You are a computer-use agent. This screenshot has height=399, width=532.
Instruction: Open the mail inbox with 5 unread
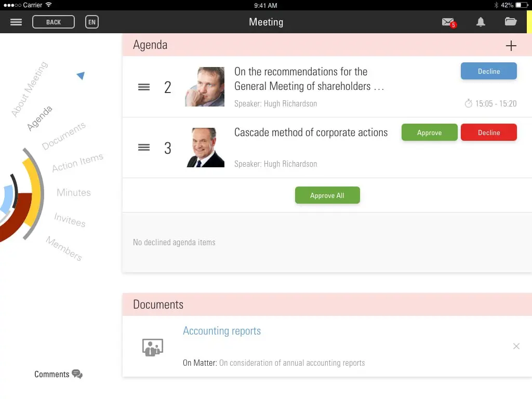(x=449, y=23)
